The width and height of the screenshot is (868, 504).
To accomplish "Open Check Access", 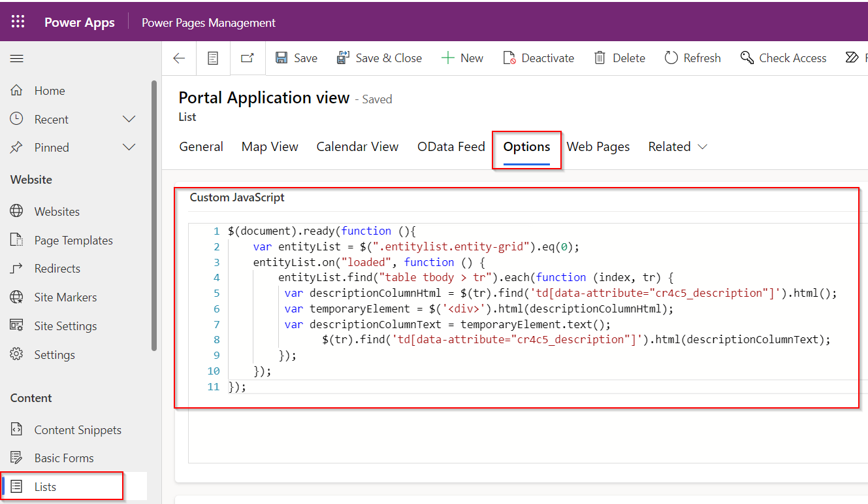I will pos(783,58).
